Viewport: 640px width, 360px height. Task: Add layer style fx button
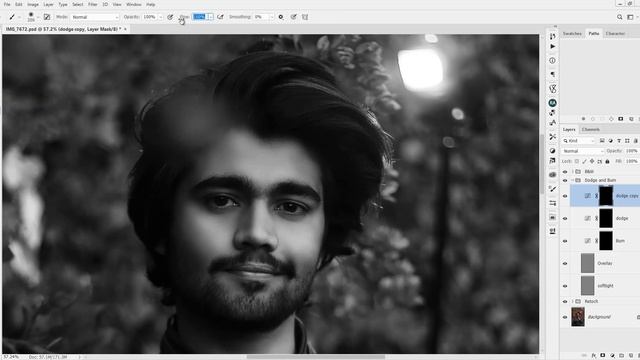click(594, 356)
